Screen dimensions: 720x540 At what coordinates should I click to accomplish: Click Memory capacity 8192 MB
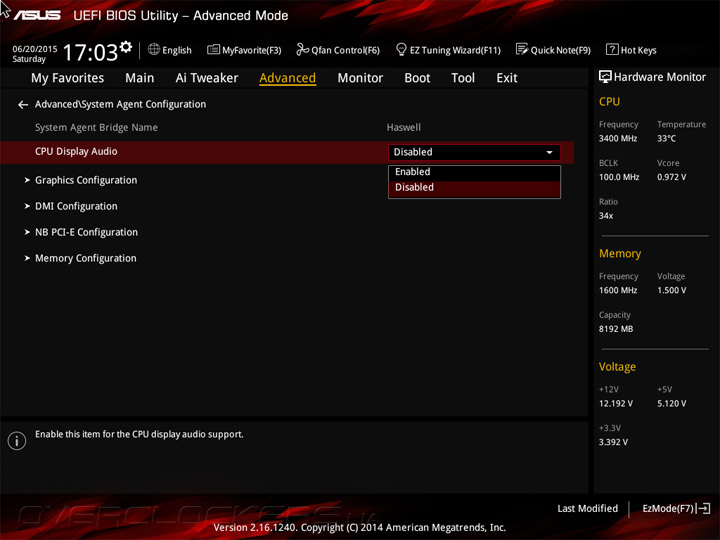pyautogui.click(x=616, y=329)
